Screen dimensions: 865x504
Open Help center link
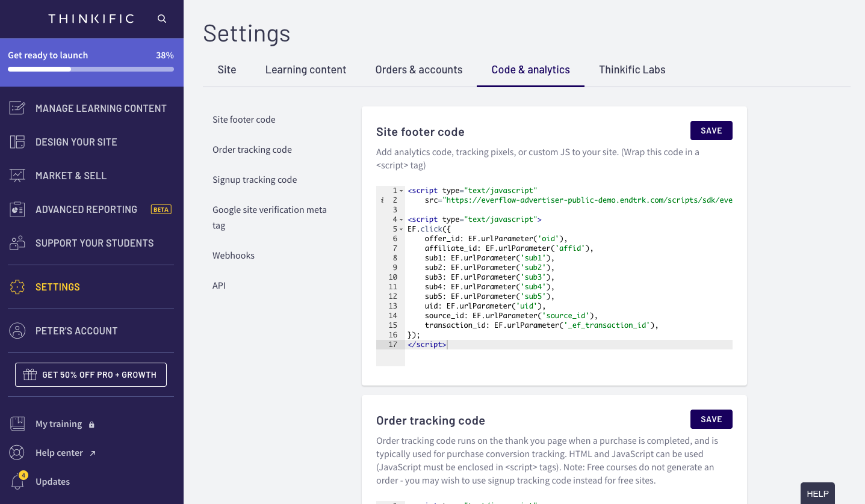tap(59, 453)
